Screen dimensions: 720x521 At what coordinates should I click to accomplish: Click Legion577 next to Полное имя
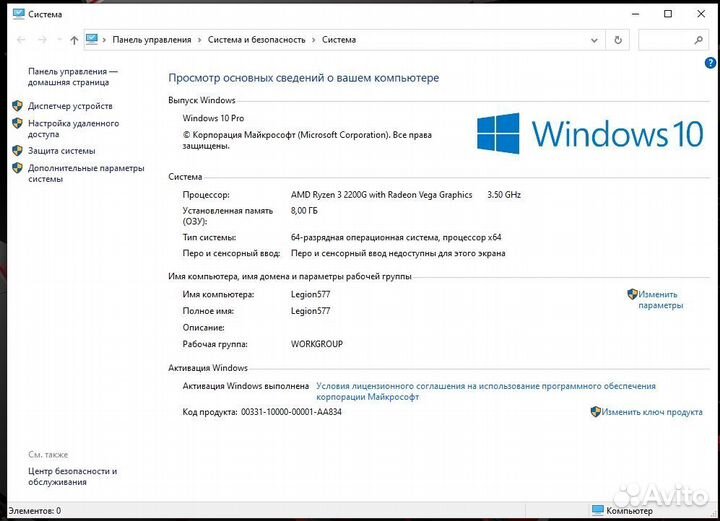(310, 311)
